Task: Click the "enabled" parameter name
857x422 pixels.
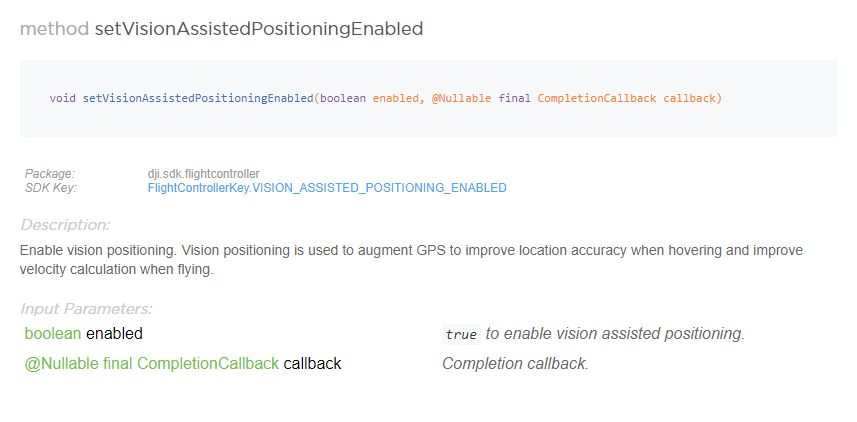Action: click(114, 333)
